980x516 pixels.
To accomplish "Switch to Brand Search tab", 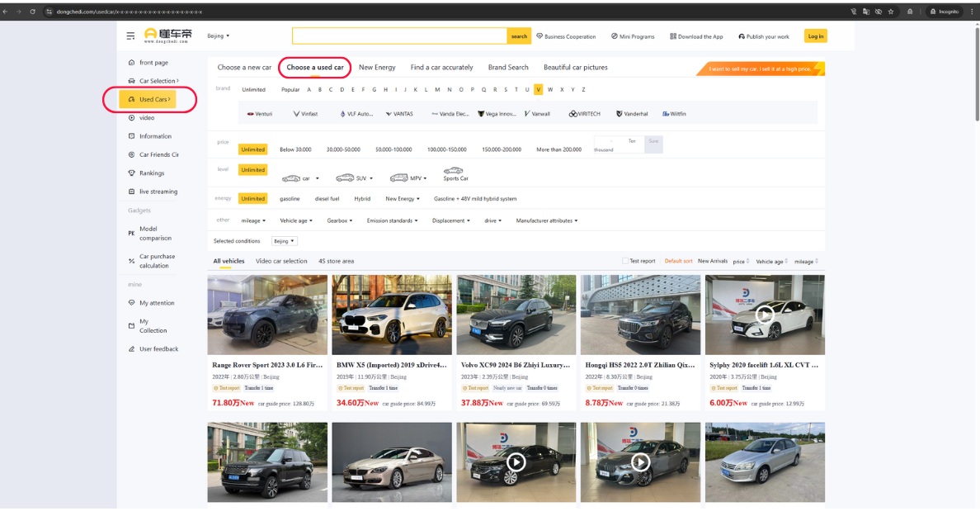I will tap(508, 68).
